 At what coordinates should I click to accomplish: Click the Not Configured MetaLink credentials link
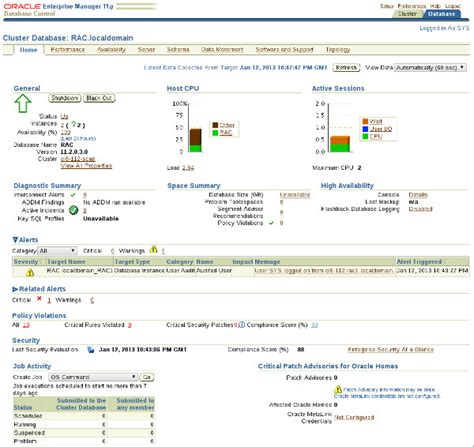354,417
